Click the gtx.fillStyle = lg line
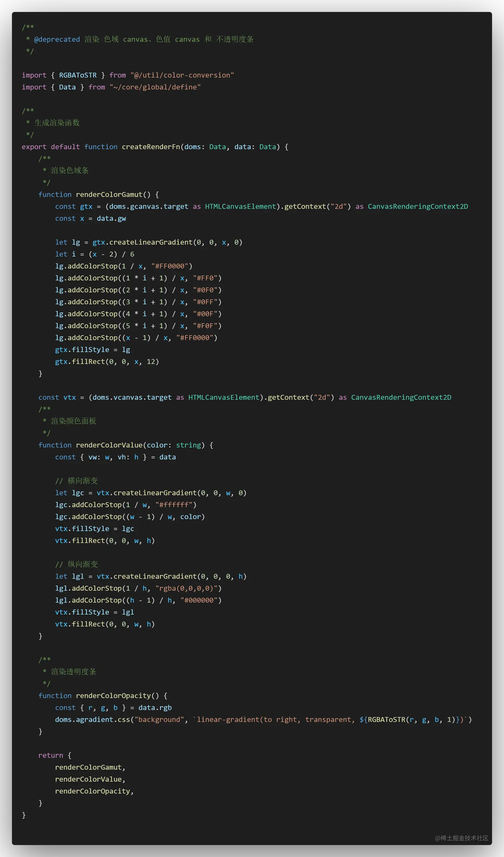This screenshot has height=857, width=504. click(x=92, y=350)
